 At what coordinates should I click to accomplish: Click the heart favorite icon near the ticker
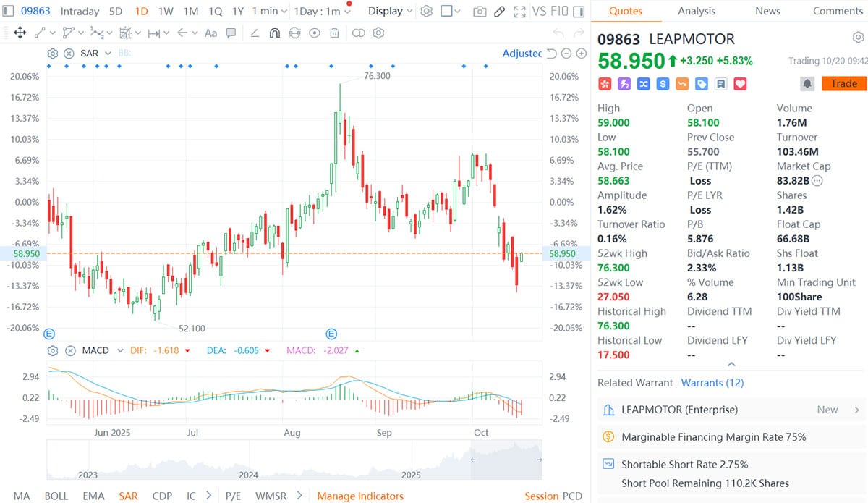click(739, 84)
